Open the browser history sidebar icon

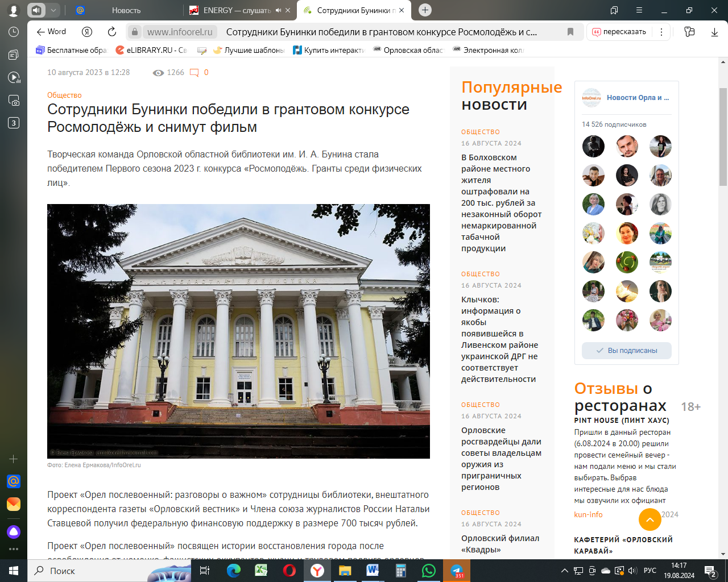tap(14, 32)
